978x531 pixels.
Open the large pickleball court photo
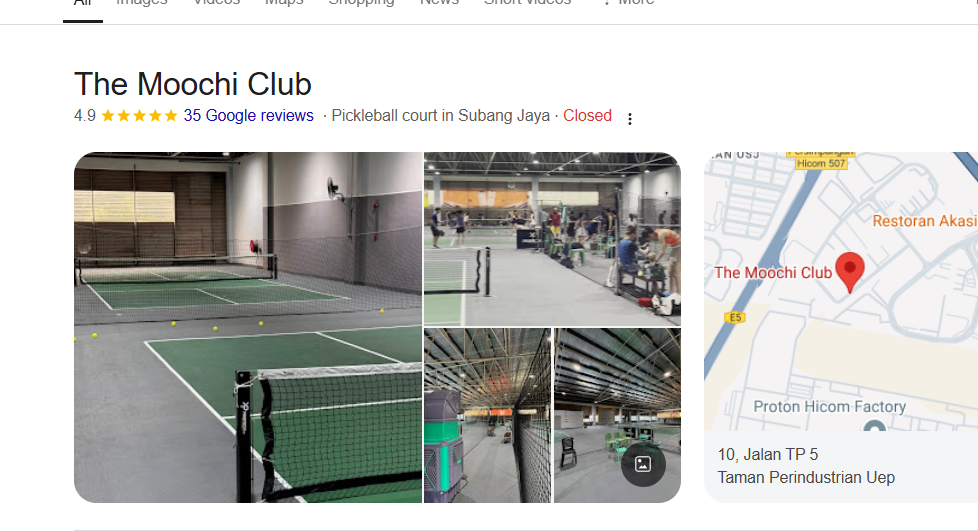tap(248, 328)
